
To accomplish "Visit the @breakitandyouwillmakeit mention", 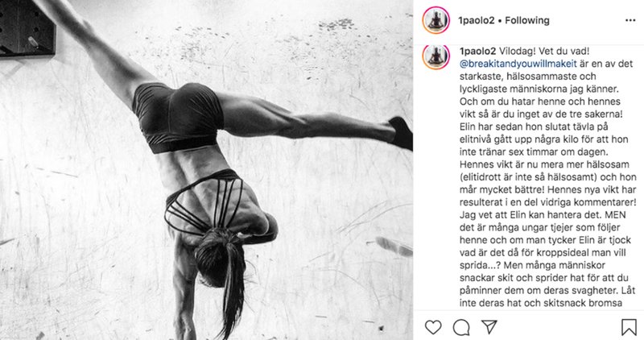I will click(x=518, y=64).
